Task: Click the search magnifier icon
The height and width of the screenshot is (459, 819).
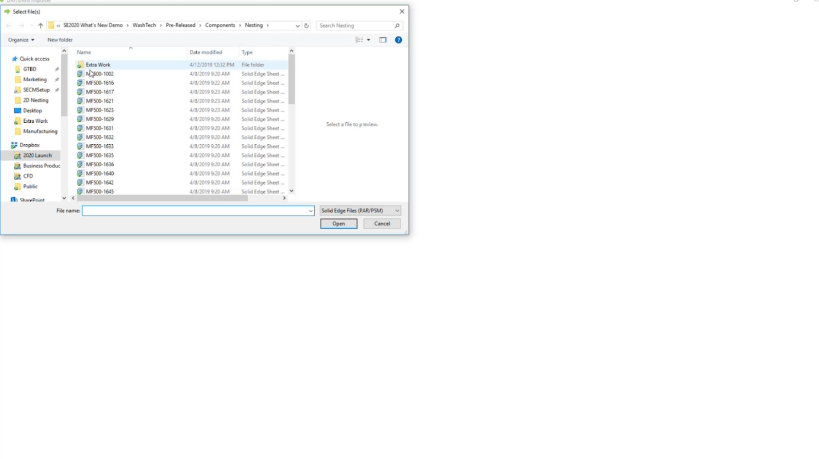Action: (x=397, y=26)
